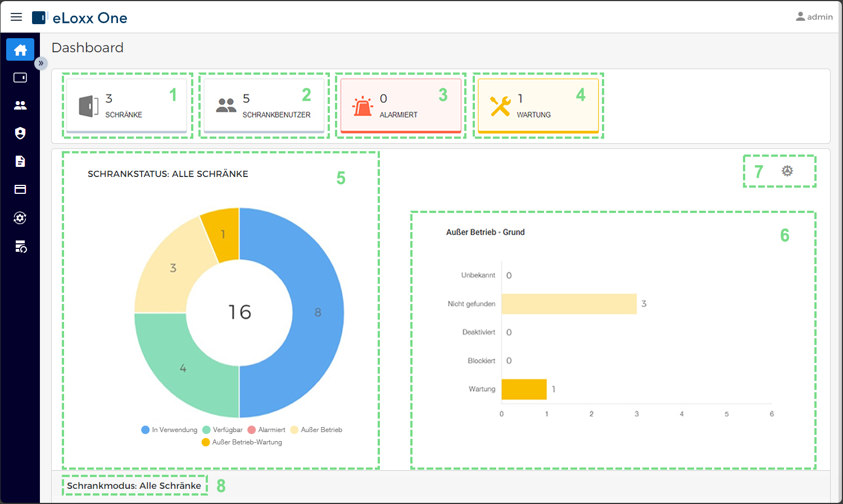Open dashboard settings gear in chart panel
Image resolution: width=843 pixels, height=504 pixels.
(787, 171)
